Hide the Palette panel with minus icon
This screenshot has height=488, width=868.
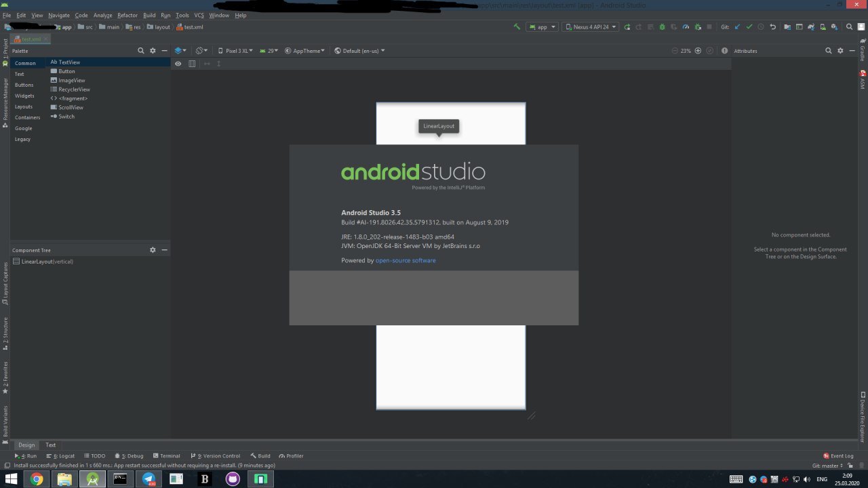coord(164,51)
